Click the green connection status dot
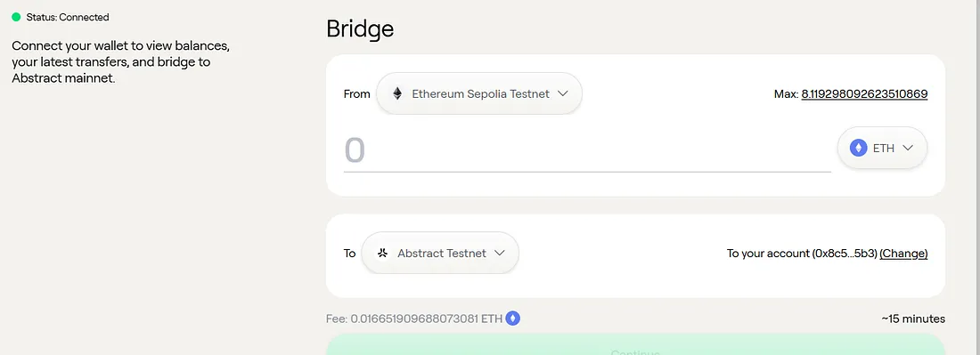The height and width of the screenshot is (355, 980). (x=16, y=17)
